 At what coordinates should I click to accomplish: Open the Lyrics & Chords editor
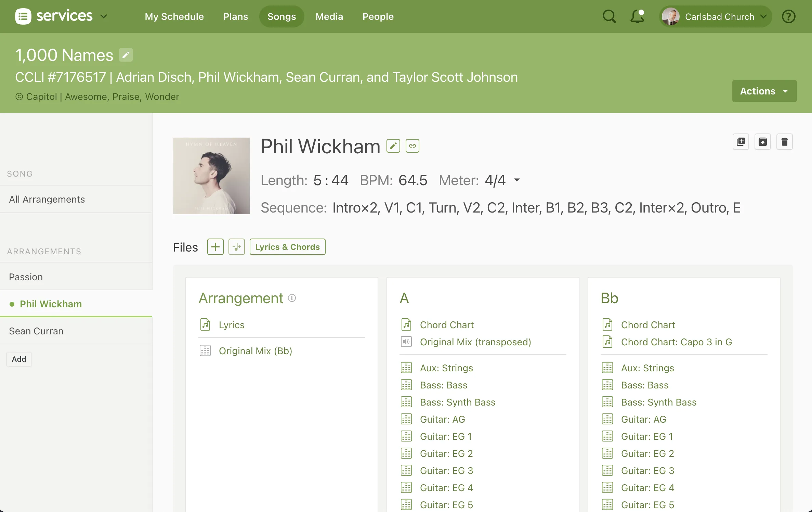[287, 246]
